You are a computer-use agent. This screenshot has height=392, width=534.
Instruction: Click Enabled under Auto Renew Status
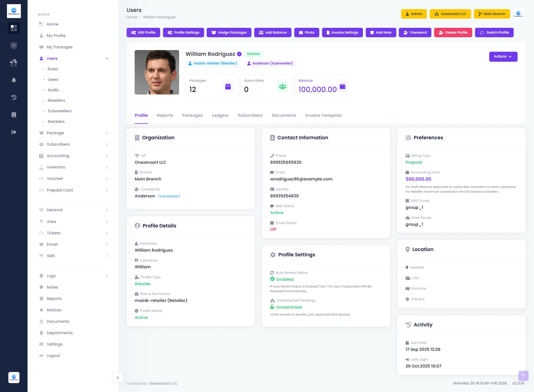coord(285,279)
